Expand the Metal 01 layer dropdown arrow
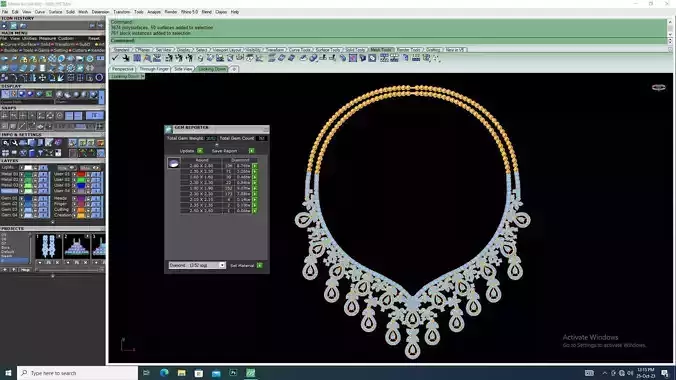The width and height of the screenshot is (676, 380). point(21,174)
